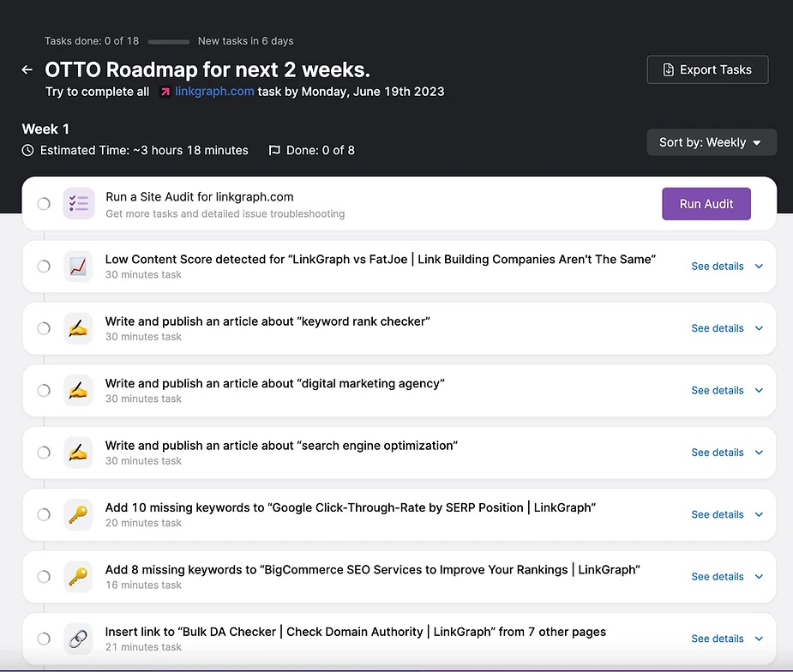Click the writing hand icon for search engine optimization
The image size is (793, 672).
pos(78,453)
